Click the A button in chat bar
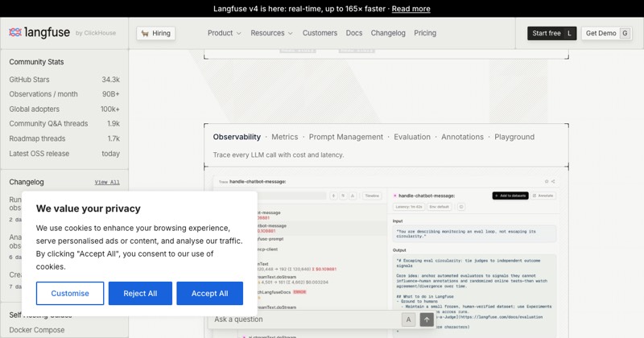Image resolution: width=644 pixels, height=338 pixels. point(408,319)
